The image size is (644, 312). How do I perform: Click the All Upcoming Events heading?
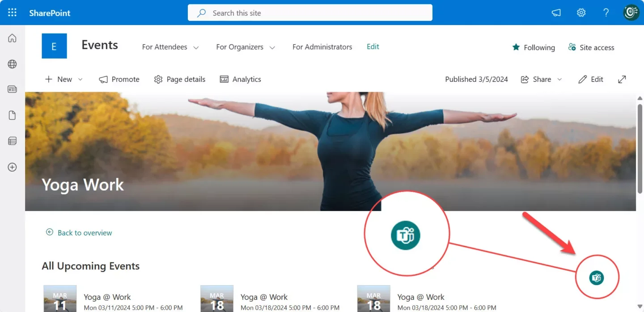coord(91,266)
